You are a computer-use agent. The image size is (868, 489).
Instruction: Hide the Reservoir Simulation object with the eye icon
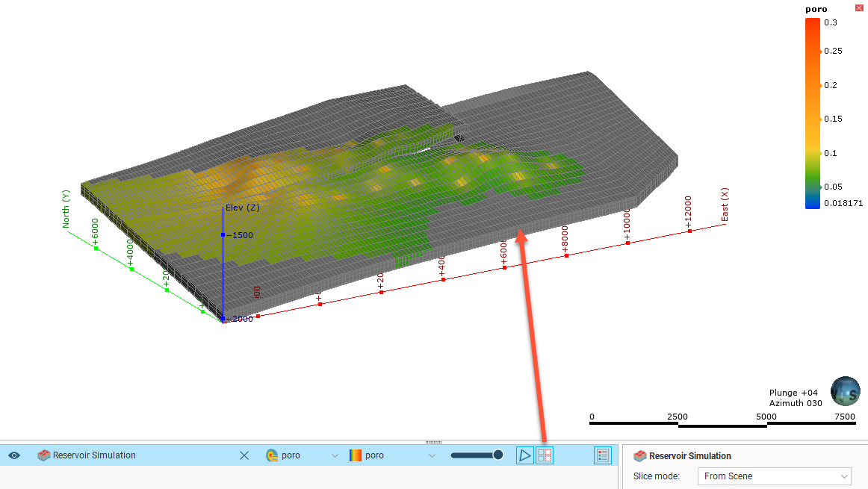[14, 455]
